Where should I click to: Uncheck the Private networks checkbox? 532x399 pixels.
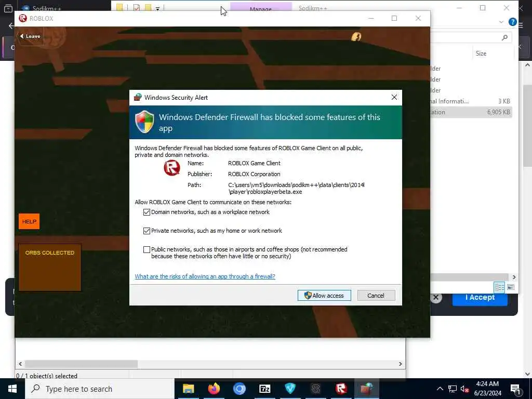147,231
